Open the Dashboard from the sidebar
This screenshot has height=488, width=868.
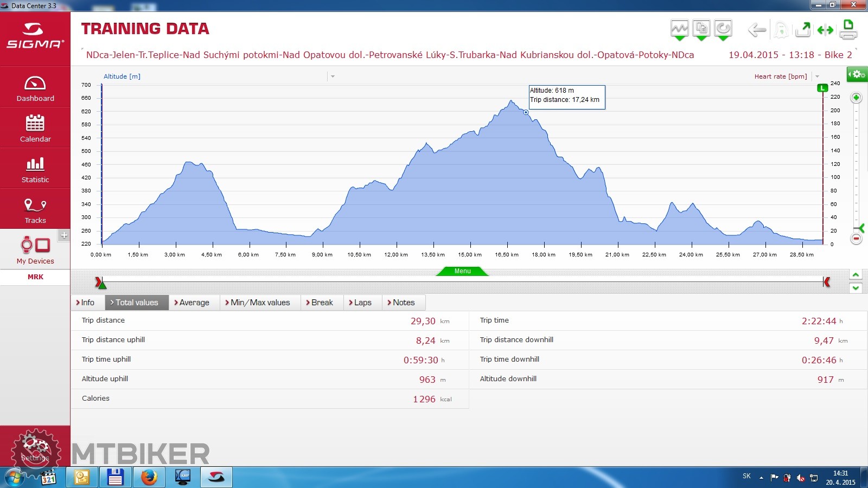35,88
